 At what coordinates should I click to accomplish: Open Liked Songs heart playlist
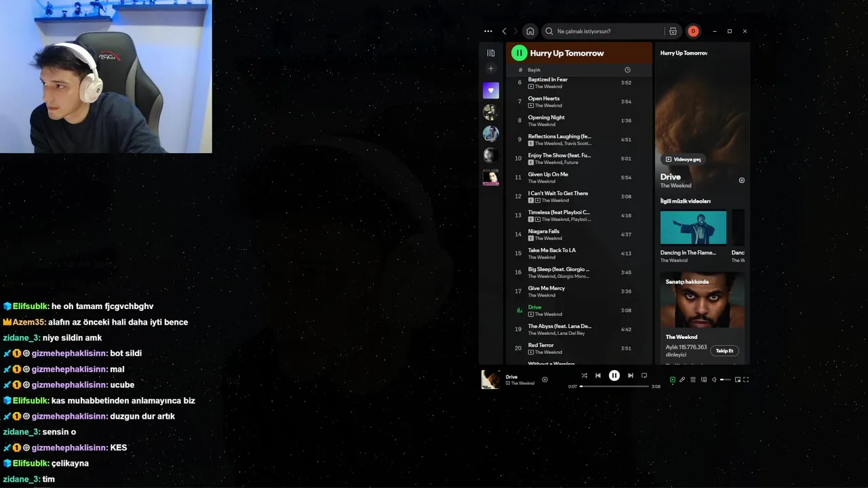[x=491, y=90]
